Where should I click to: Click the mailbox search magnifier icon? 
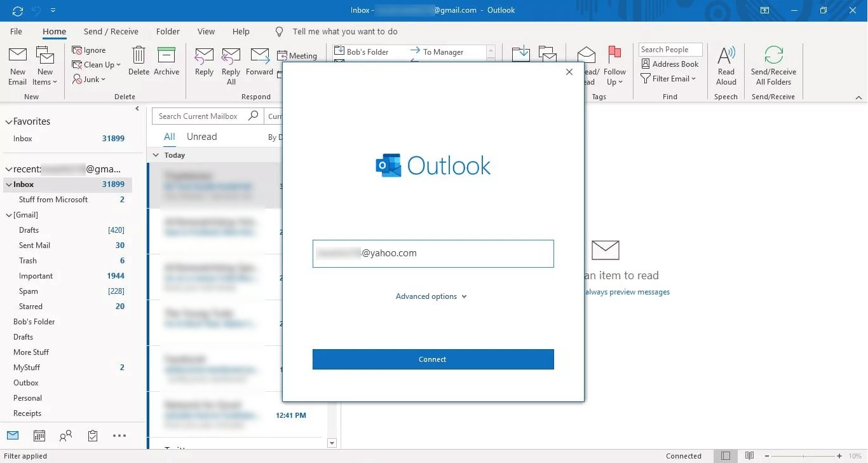(254, 116)
